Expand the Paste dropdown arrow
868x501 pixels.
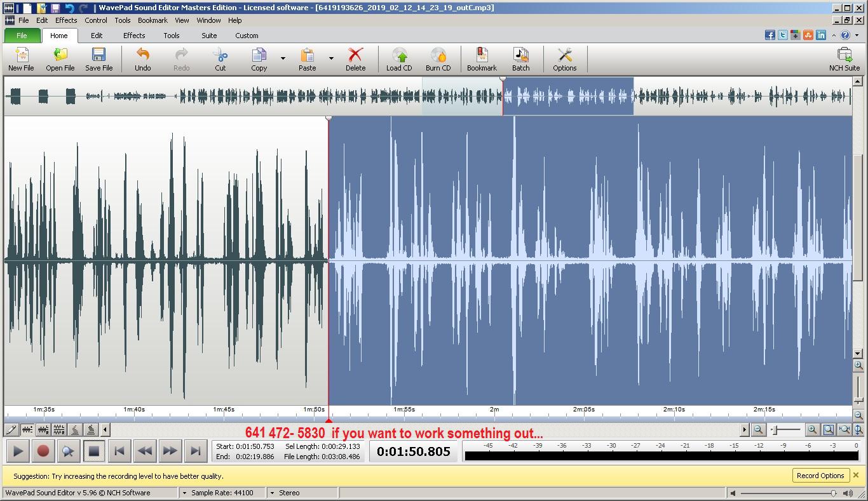point(331,58)
